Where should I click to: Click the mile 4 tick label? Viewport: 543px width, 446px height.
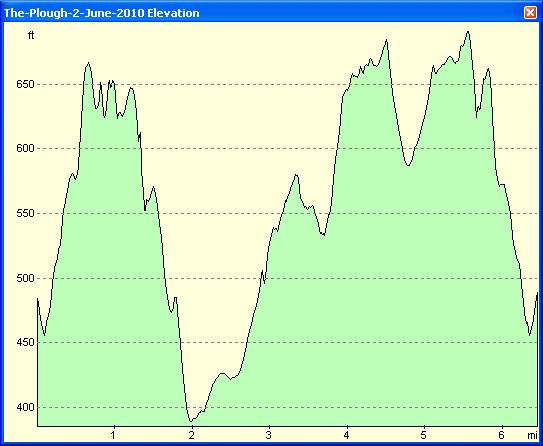(x=347, y=435)
